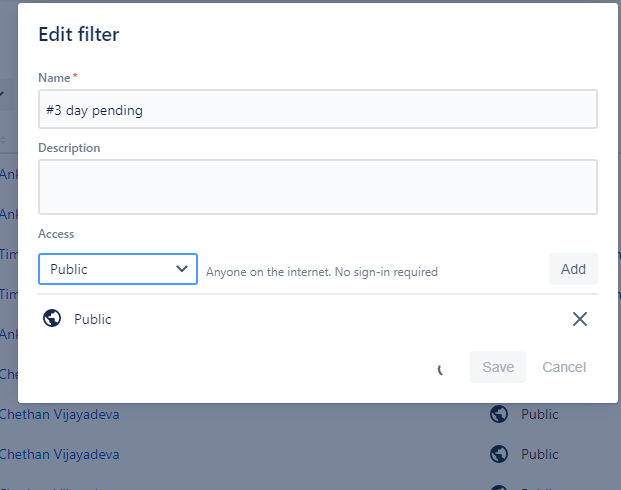Click the globe icon in second Chethan row
621x490 pixels.
coord(499,454)
